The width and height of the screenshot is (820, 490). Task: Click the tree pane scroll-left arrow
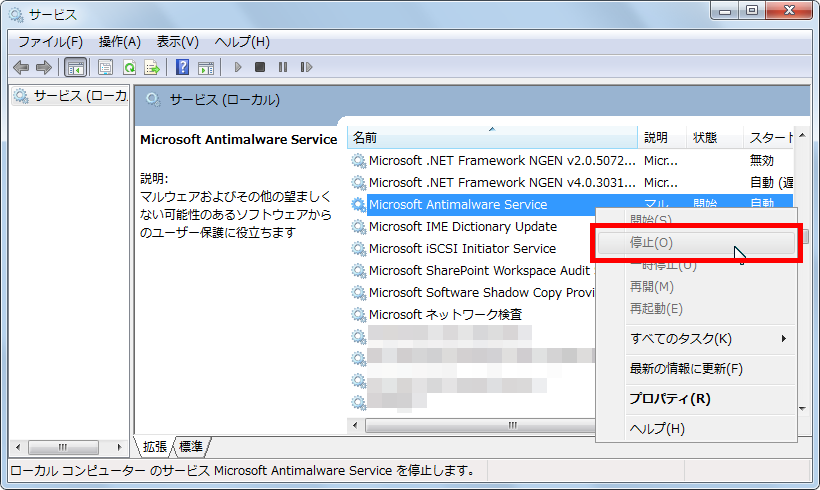point(18,447)
